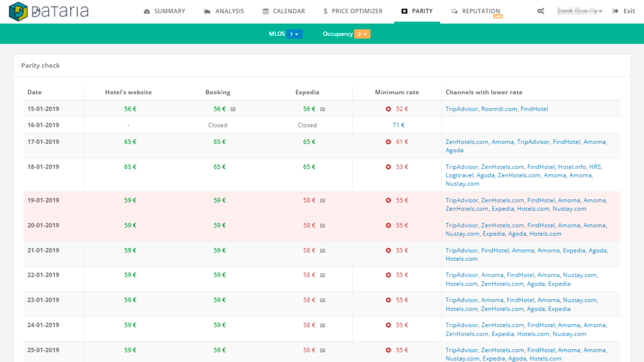This screenshot has height=362, width=644.
Task: Open Expedia rate list for 19-01-2019
Action: pos(322,200)
